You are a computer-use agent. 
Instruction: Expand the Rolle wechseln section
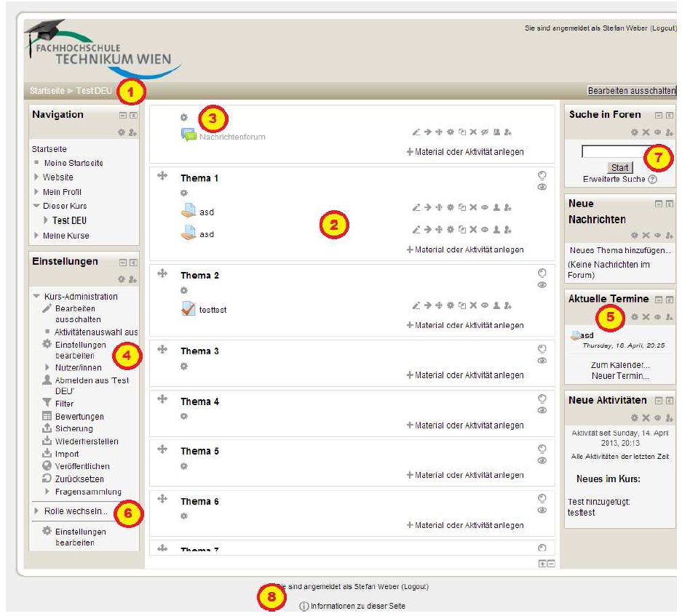click(36, 511)
